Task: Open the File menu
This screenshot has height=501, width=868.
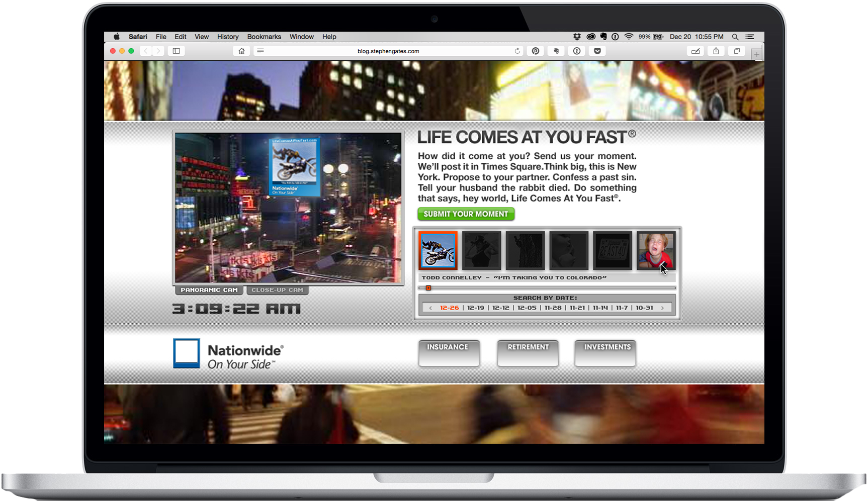Action: tap(161, 37)
